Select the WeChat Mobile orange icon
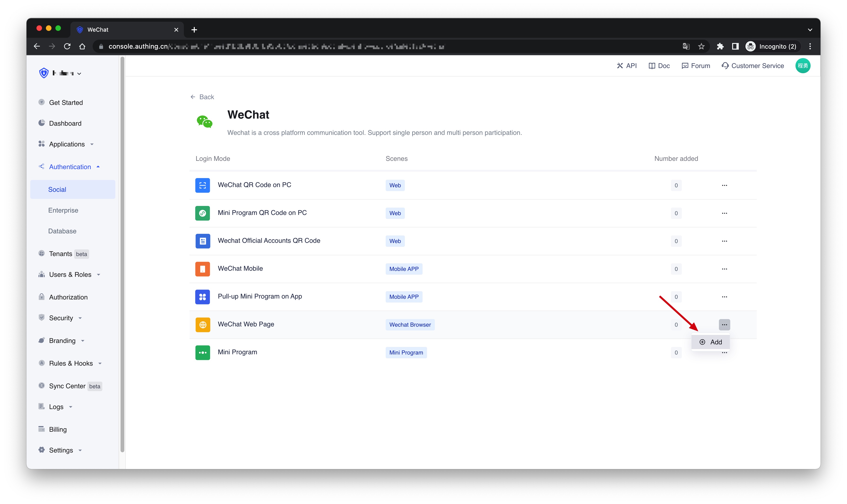This screenshot has height=504, width=847. coord(203,269)
